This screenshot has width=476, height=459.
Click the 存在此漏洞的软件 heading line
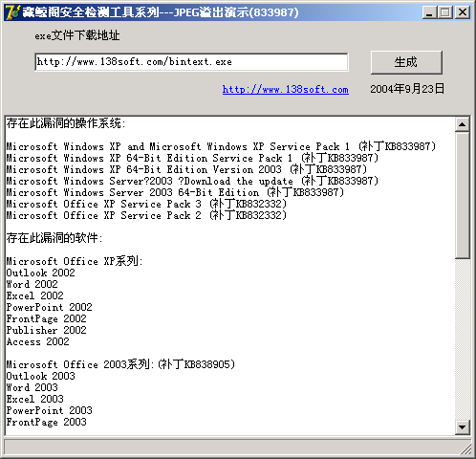[x=54, y=238]
